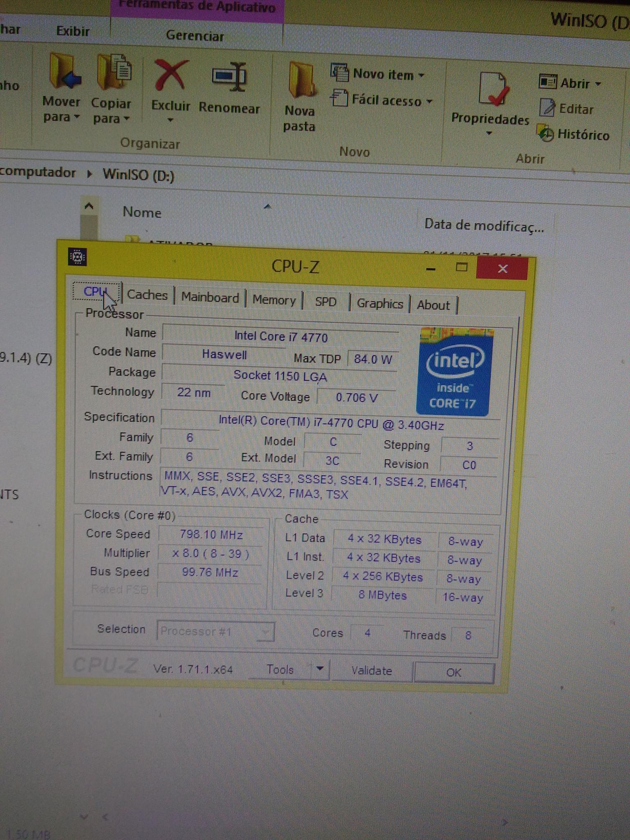Click the red Excluir X icon
Screen dimensions: 630x840
point(171,75)
